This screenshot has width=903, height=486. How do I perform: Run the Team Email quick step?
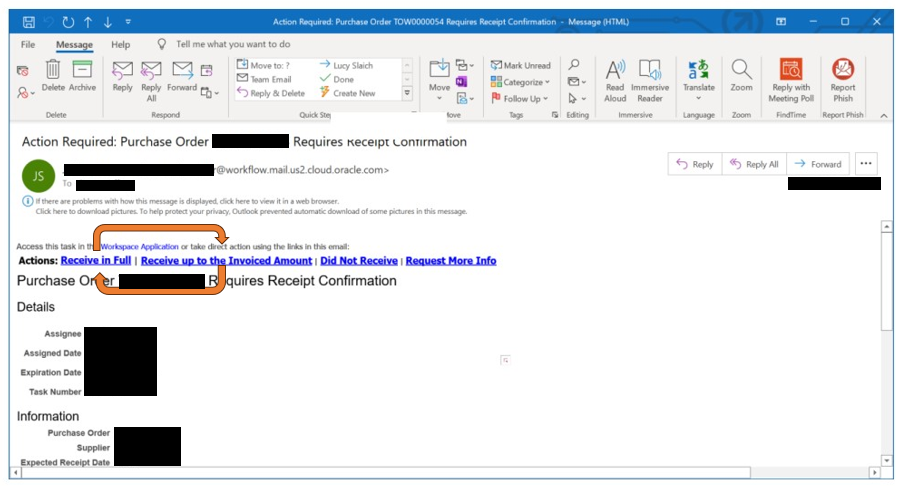264,79
